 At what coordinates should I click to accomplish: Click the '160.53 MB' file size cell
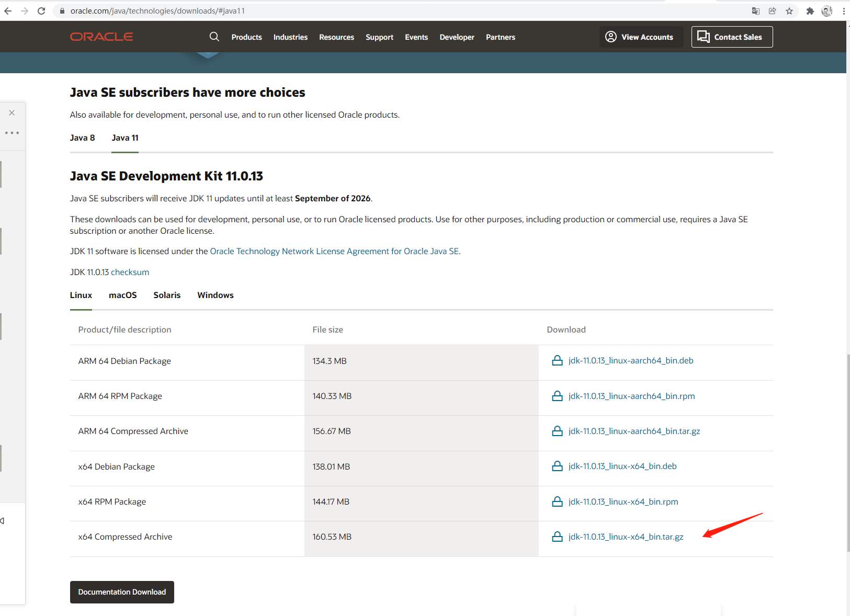click(422, 539)
